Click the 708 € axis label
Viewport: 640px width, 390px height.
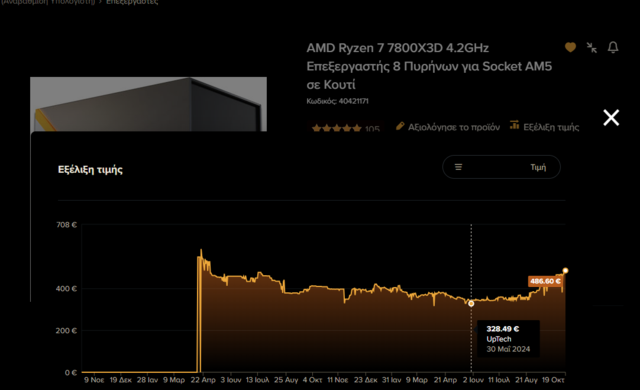(x=67, y=225)
